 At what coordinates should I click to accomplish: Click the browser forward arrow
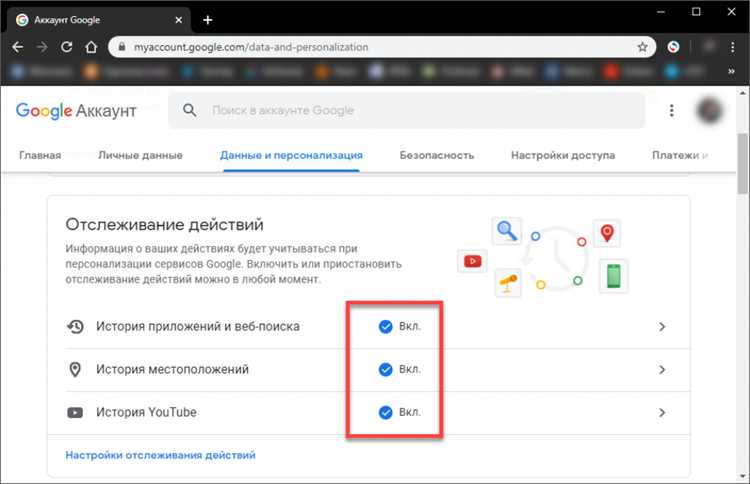pos(42,47)
